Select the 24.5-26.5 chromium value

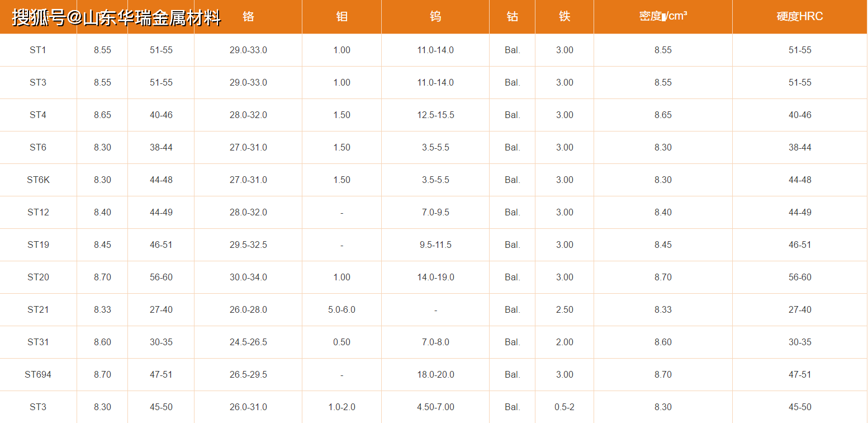pyautogui.click(x=248, y=342)
